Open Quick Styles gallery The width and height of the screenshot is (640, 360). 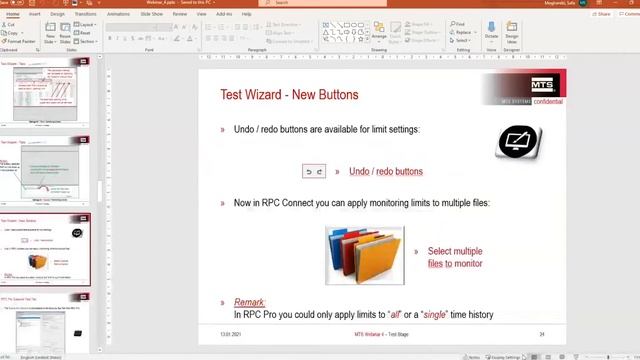tap(395, 32)
